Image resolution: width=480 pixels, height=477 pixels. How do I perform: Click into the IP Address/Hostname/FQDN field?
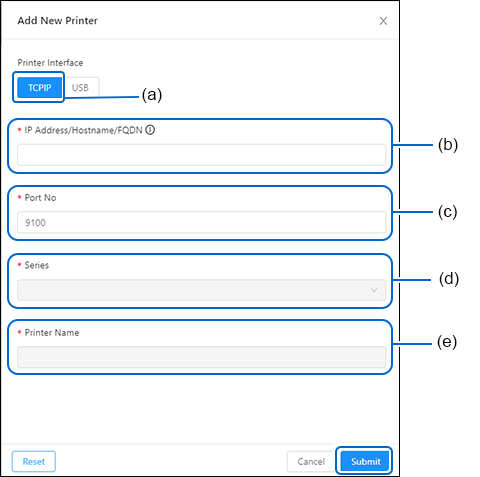(x=201, y=155)
